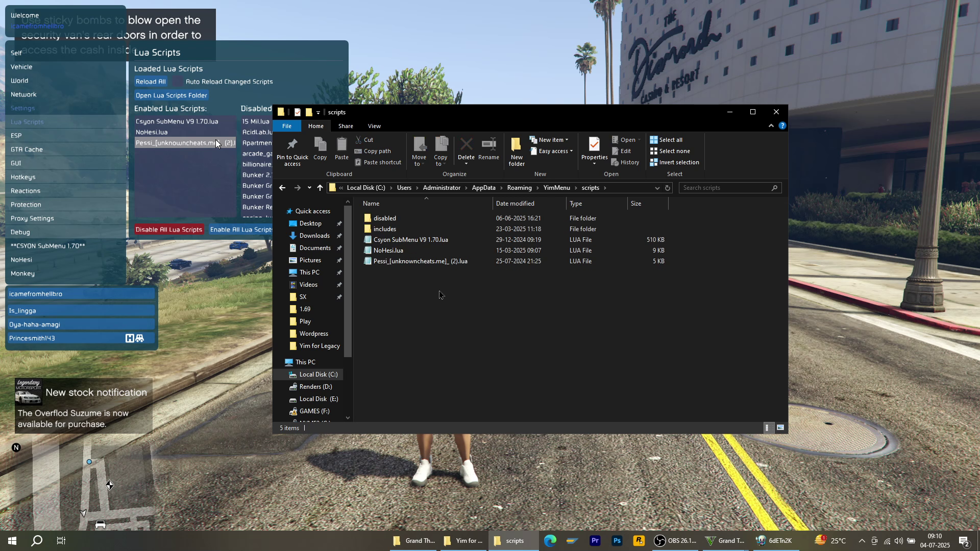Open recent locations dropdown arrow
The width and height of the screenshot is (980, 551).
(309, 188)
